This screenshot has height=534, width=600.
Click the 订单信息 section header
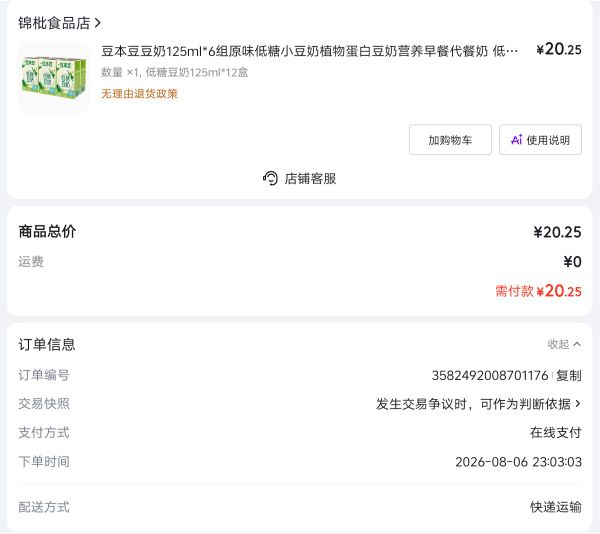[47, 344]
